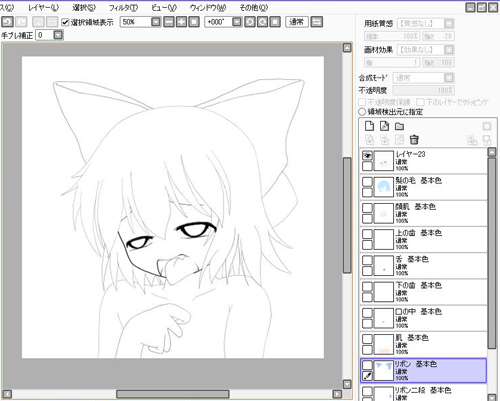The image size is (500, 401).
Task: Click greyed layer icon at far right of trash row
Action: [x=487, y=140]
